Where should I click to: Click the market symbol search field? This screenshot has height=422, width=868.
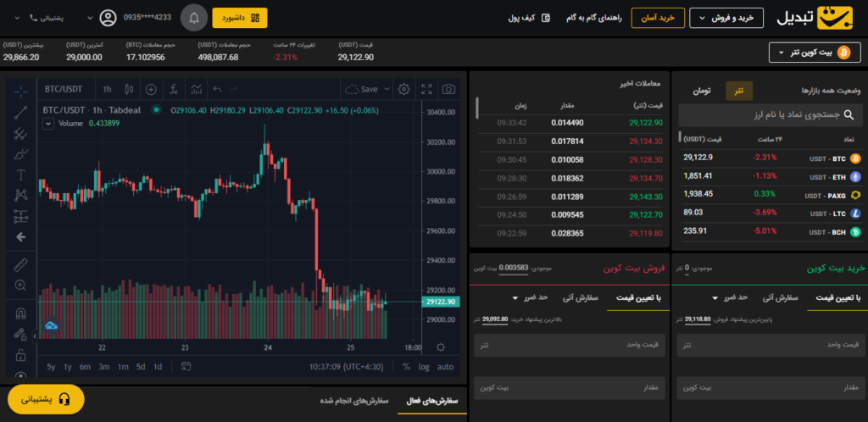771,115
